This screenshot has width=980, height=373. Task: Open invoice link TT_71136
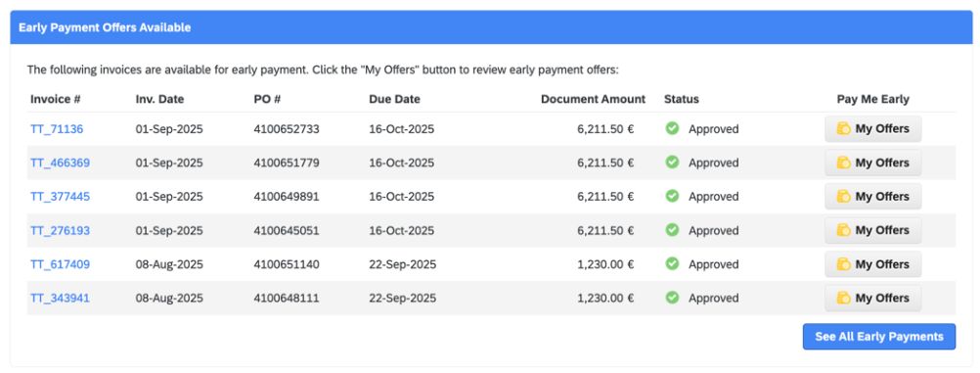pyautogui.click(x=57, y=129)
